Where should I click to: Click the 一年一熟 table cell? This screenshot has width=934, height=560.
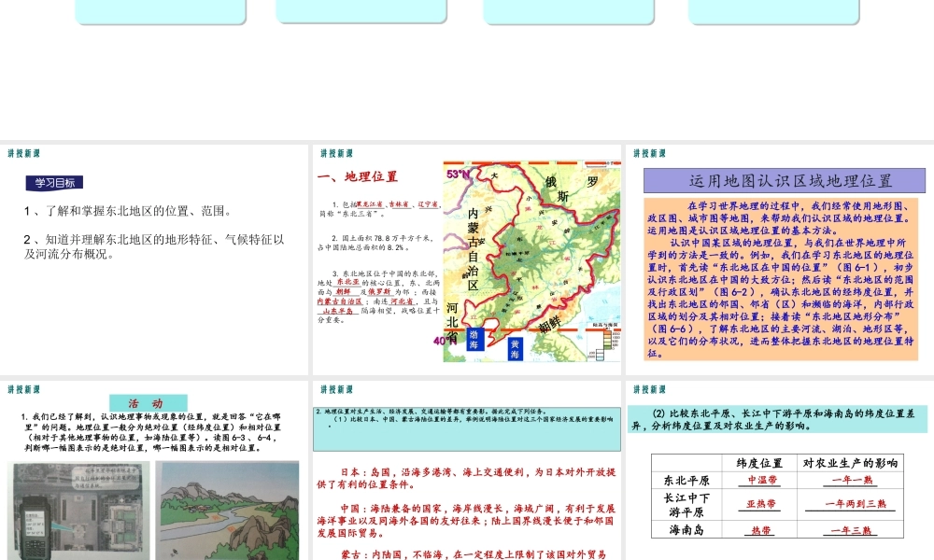click(x=851, y=480)
